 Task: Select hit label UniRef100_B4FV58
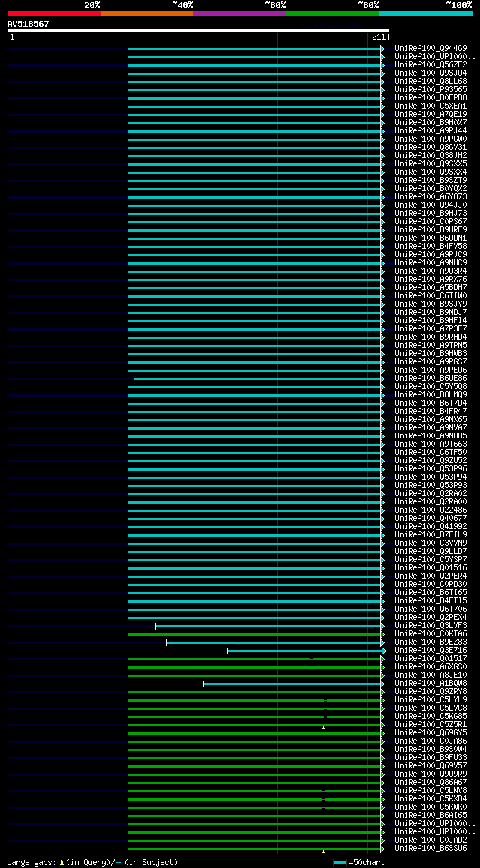(x=430, y=246)
